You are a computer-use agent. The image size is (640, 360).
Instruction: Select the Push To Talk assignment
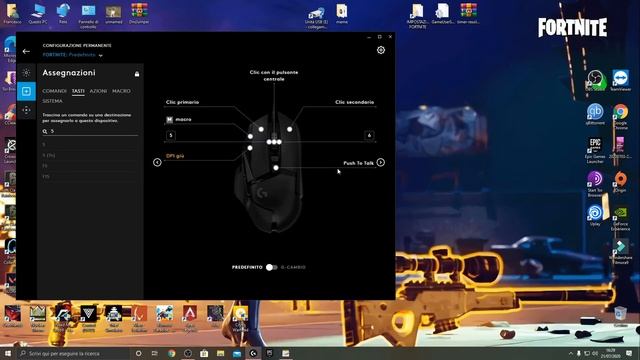click(358, 163)
